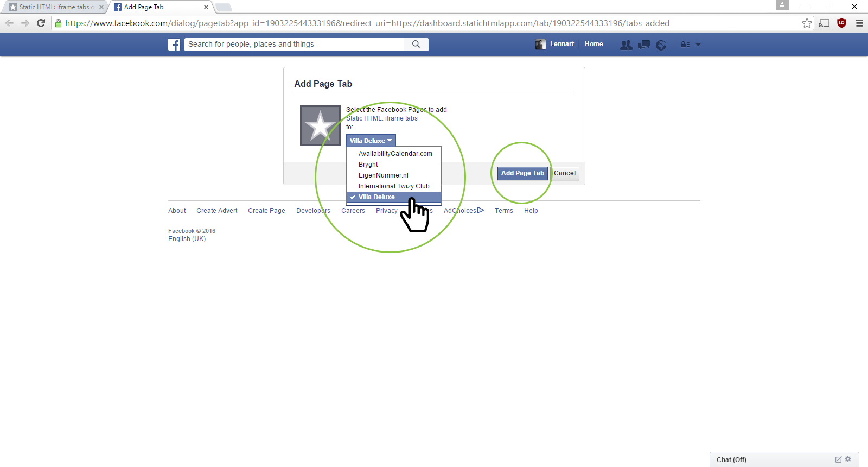Open Chrome hamburger menu

pyautogui.click(x=859, y=23)
